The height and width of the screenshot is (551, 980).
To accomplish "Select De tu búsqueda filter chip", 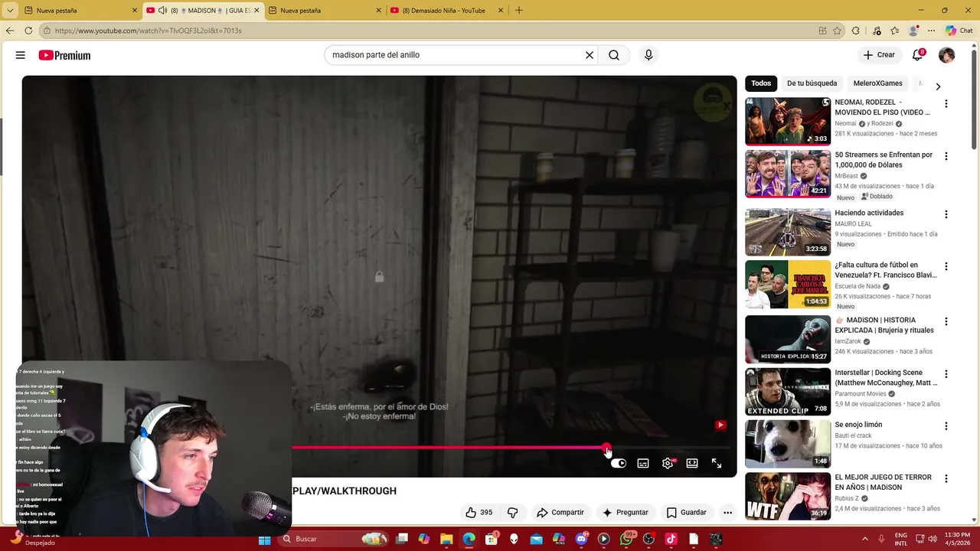I will click(812, 83).
